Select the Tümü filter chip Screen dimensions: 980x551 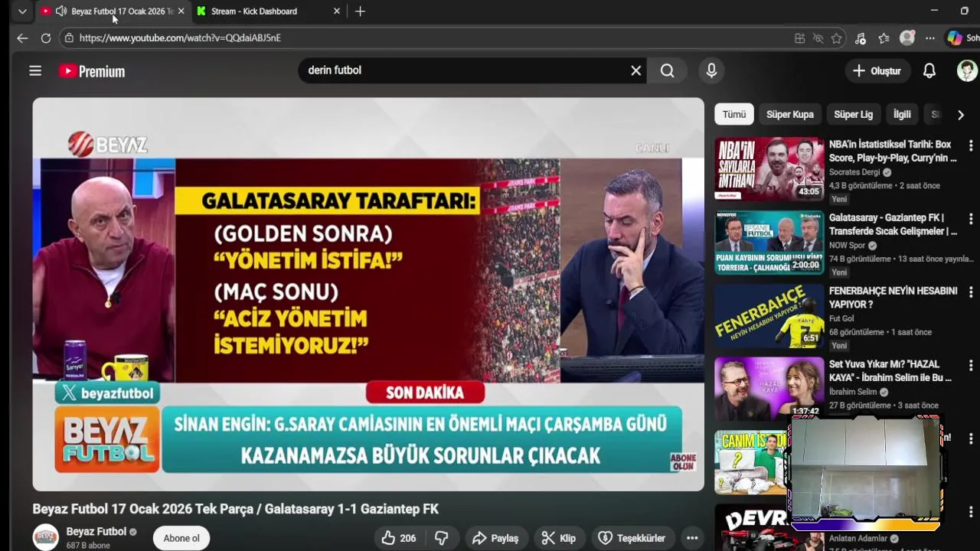(x=734, y=114)
